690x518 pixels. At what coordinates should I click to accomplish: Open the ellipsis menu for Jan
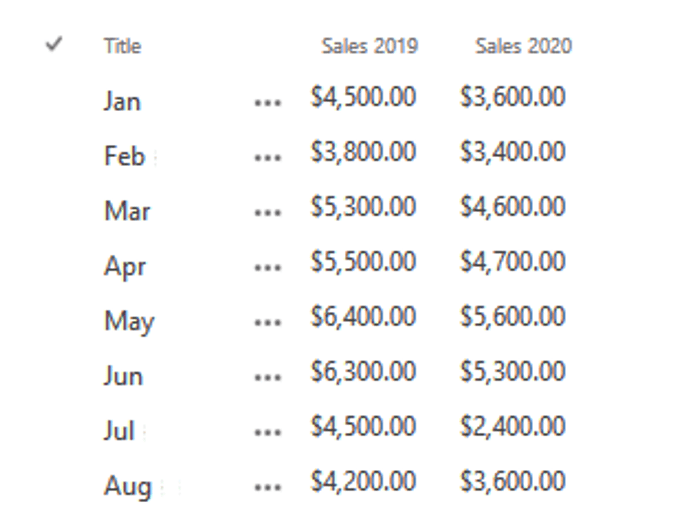(268, 103)
